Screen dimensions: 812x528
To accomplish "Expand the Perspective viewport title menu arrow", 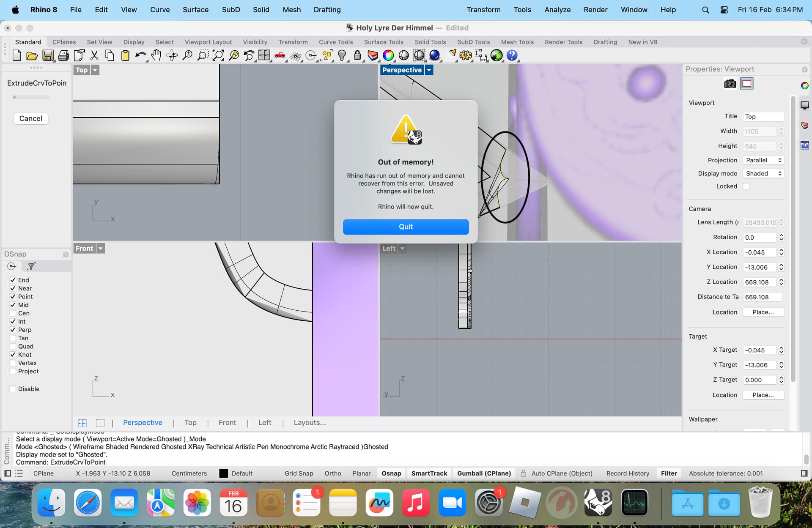I will point(429,70).
